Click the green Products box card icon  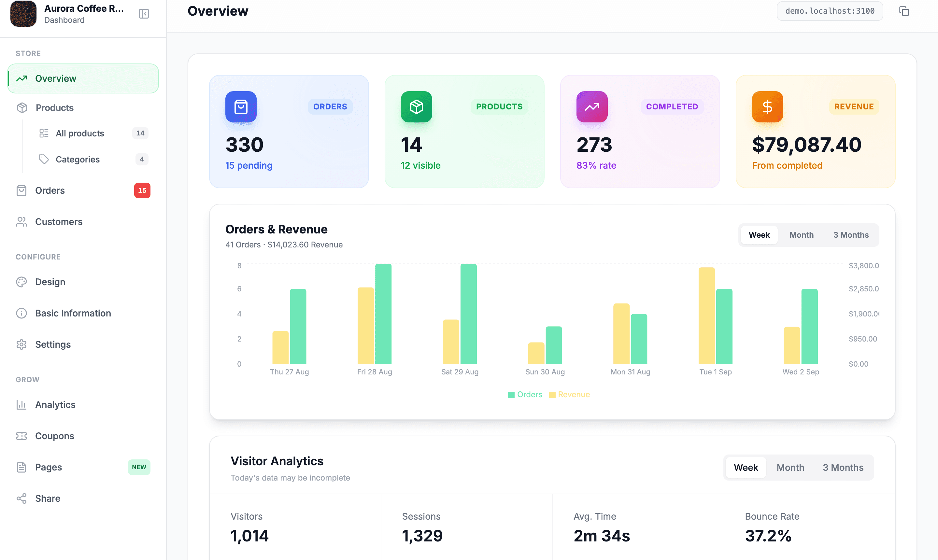pyautogui.click(x=416, y=107)
